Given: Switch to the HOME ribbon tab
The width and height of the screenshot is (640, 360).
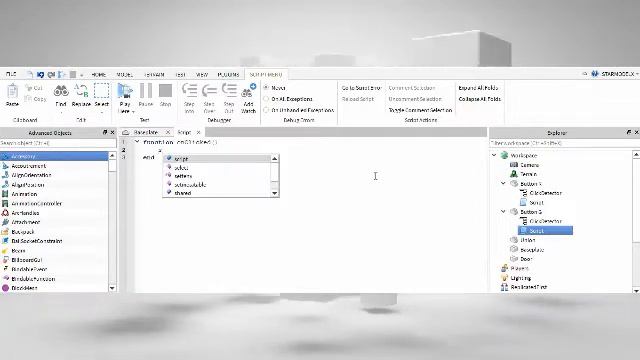Looking at the screenshot, I should (99, 75).
